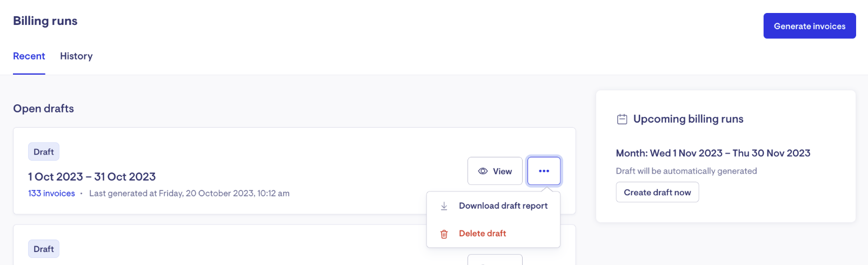
Task: Switch to the History tab
Action: click(x=76, y=56)
